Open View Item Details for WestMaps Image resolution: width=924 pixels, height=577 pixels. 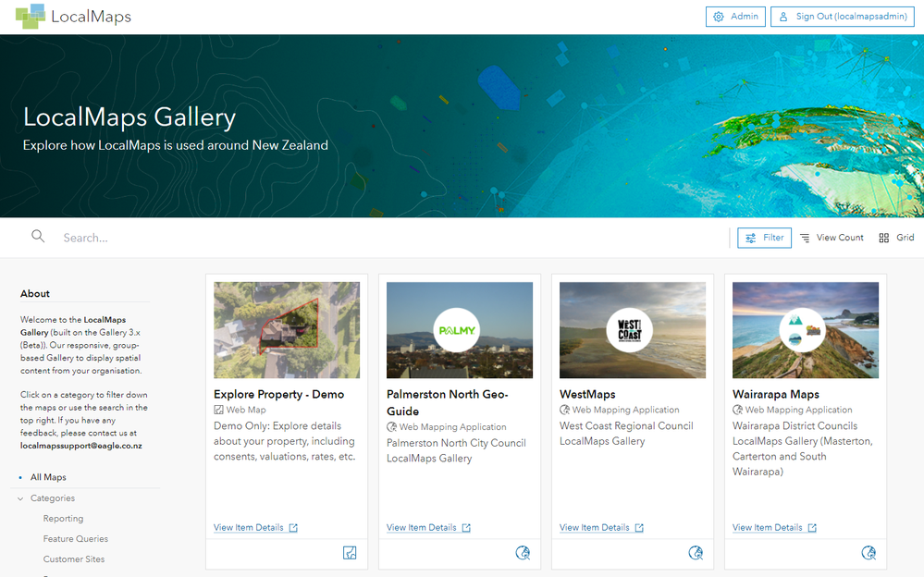(595, 527)
